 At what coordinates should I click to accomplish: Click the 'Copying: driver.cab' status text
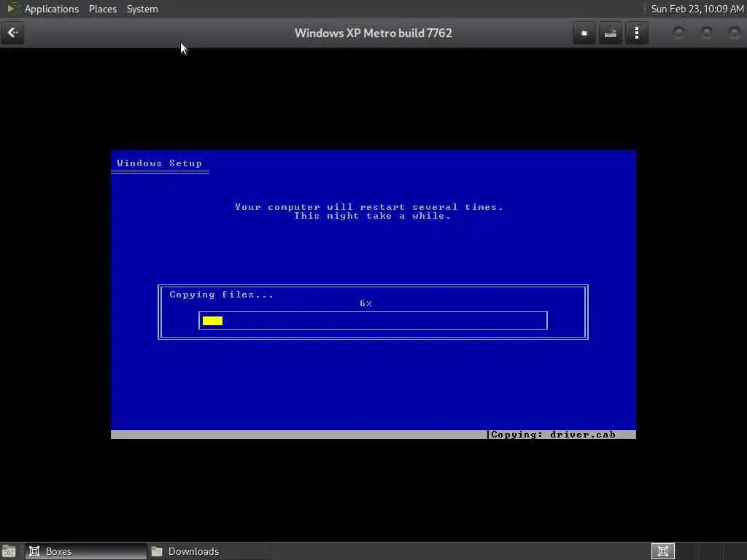tap(553, 435)
